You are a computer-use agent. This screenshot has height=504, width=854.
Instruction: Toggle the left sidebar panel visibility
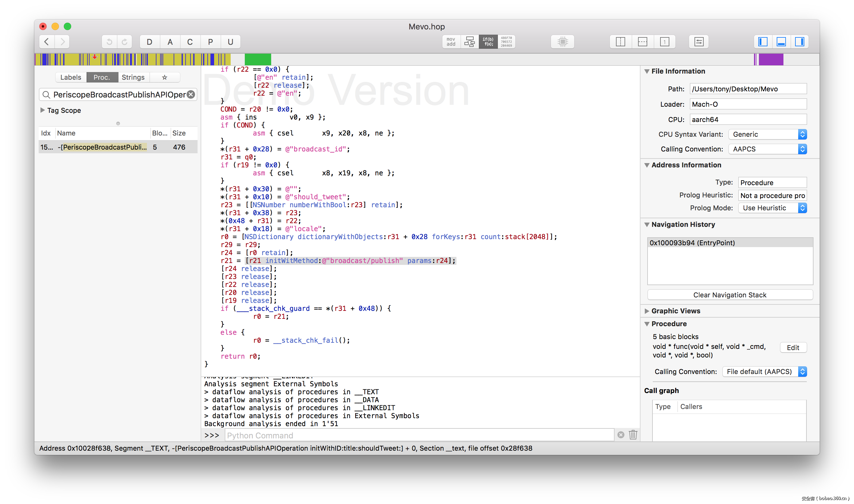[763, 42]
